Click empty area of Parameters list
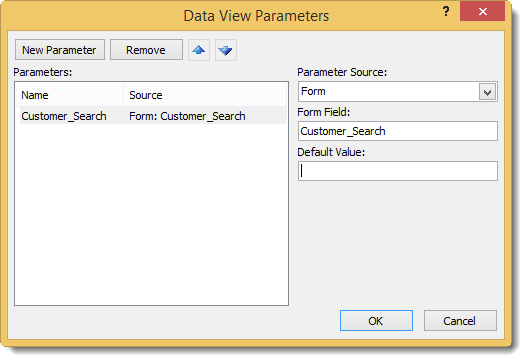The width and height of the screenshot is (527, 362). 151,215
